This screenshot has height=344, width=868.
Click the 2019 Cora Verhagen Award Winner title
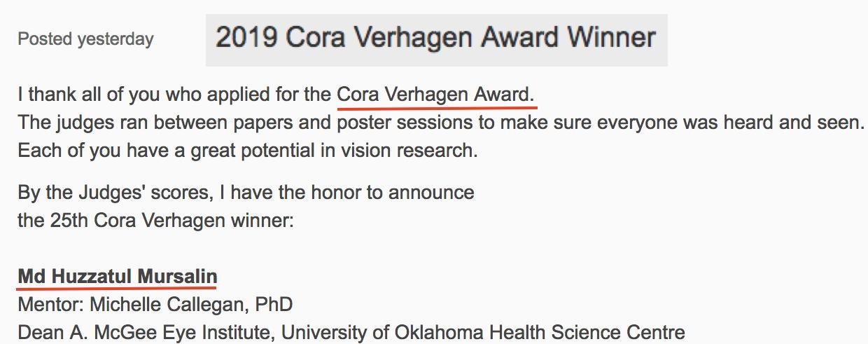(x=435, y=38)
